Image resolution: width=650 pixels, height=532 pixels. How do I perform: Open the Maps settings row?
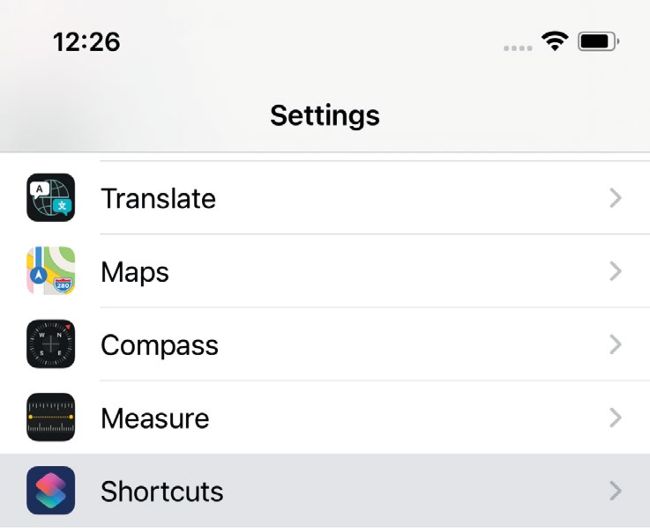325,271
